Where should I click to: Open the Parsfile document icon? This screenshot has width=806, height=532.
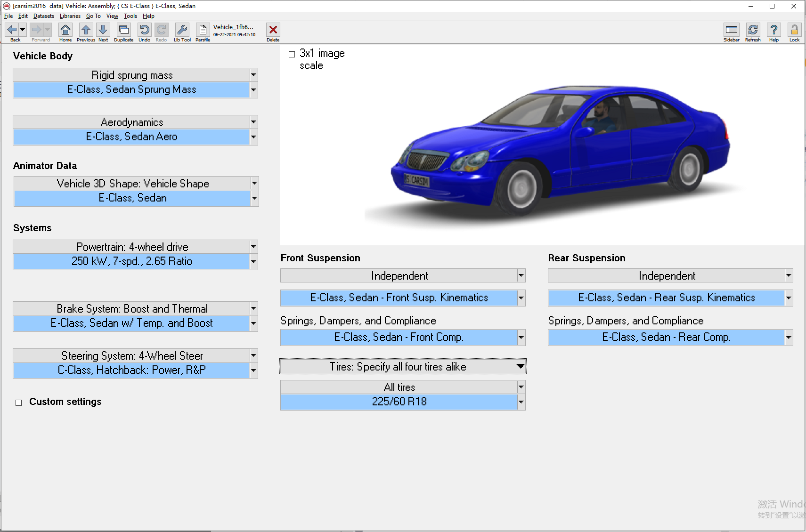(203, 31)
